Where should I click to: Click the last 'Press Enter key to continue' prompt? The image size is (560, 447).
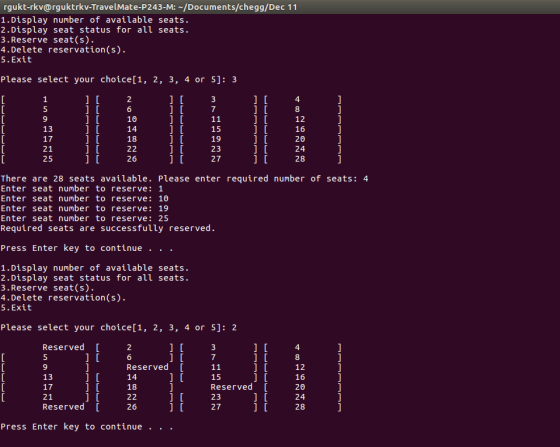coord(87,427)
